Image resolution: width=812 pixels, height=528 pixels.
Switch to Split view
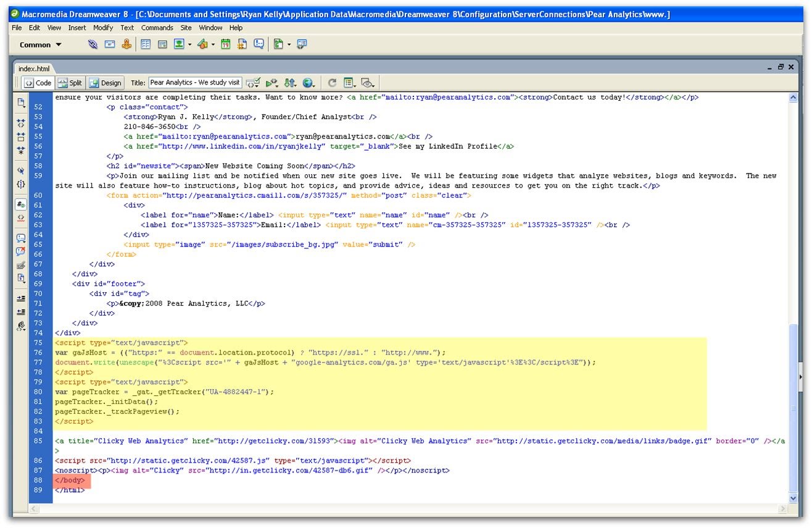(70, 83)
